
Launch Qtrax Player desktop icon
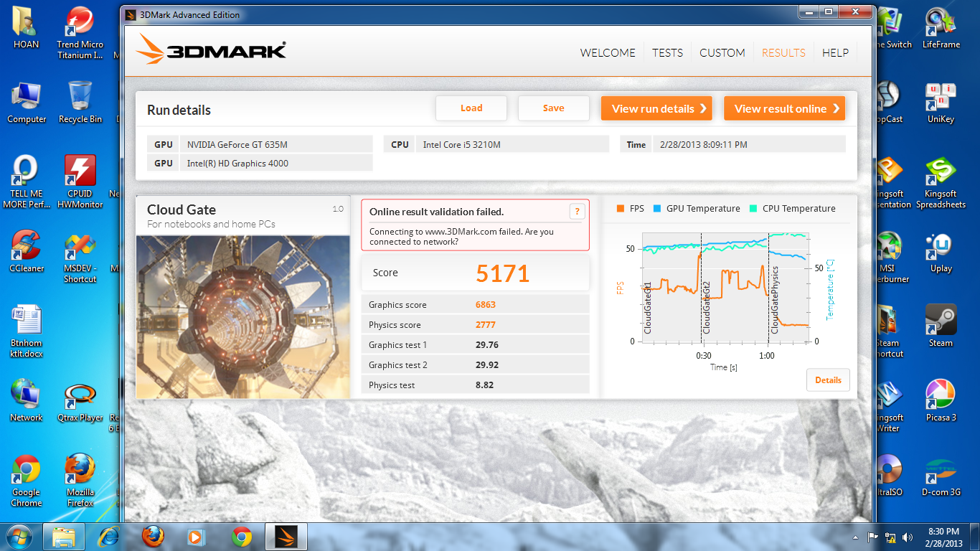(80, 402)
